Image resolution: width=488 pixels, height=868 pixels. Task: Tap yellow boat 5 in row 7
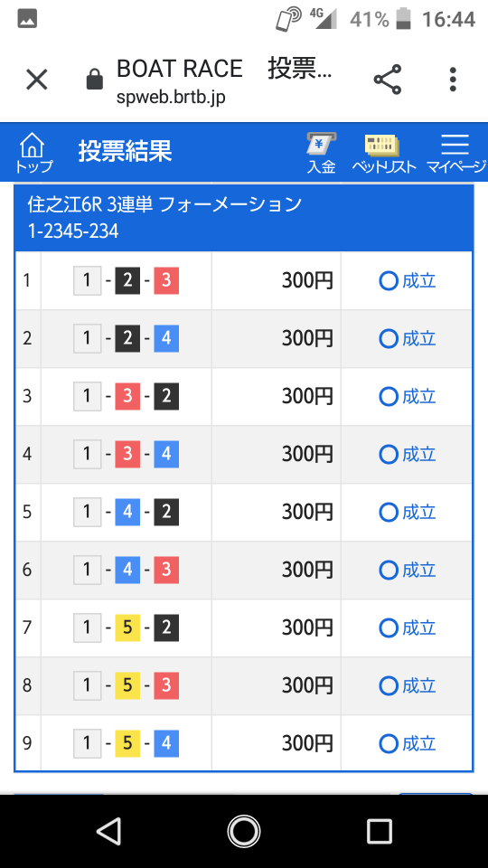pos(127,627)
